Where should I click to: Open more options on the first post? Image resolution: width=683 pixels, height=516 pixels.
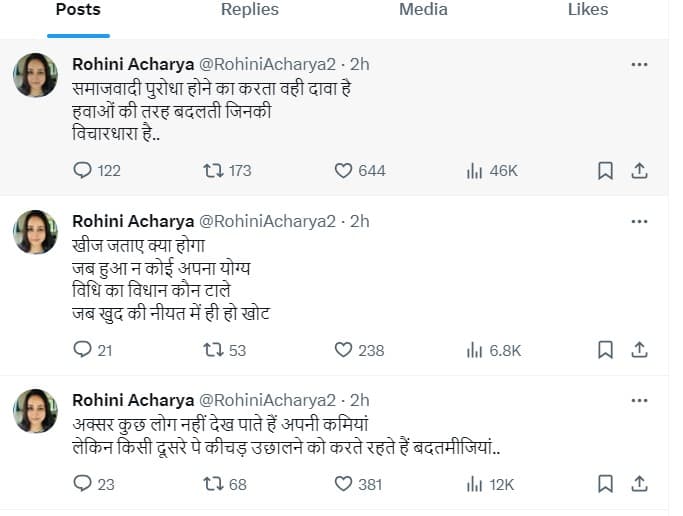(640, 64)
